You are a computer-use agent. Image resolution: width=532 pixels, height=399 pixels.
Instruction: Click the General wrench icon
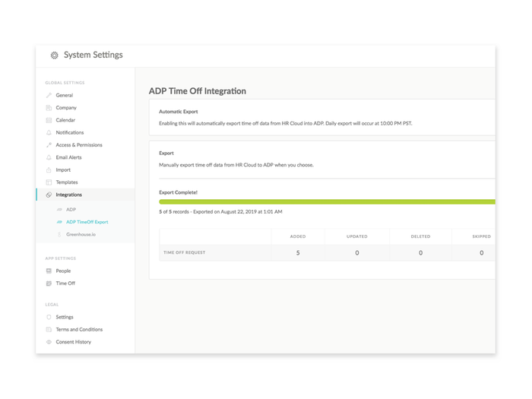49,95
